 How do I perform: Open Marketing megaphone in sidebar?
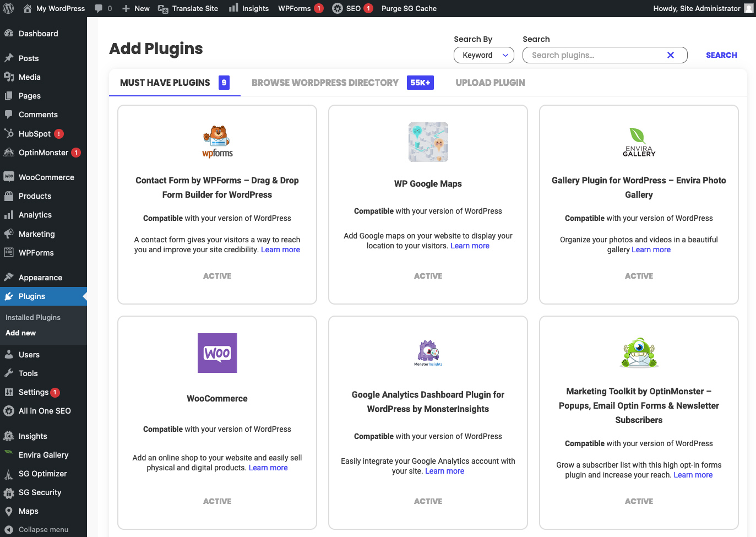pos(8,234)
